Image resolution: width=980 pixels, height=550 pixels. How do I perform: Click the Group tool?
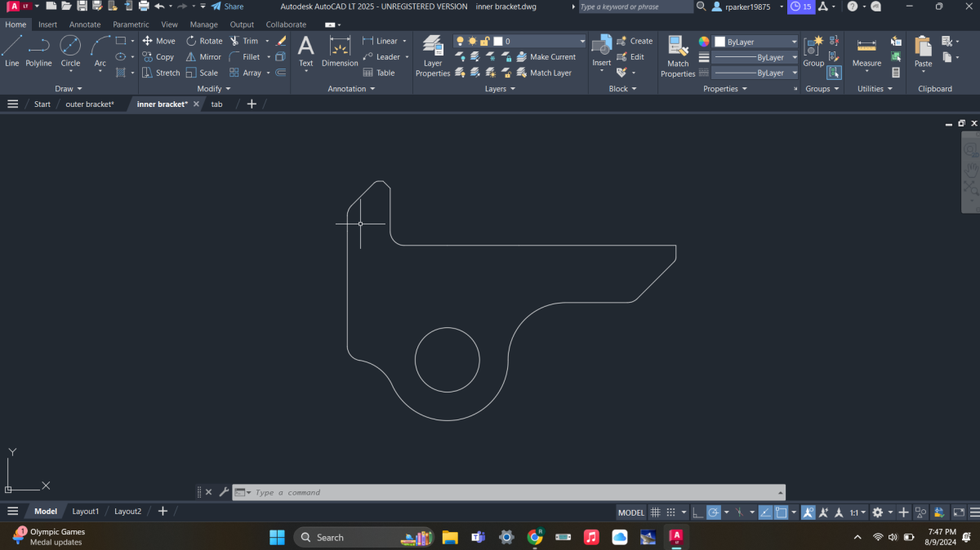click(x=813, y=51)
